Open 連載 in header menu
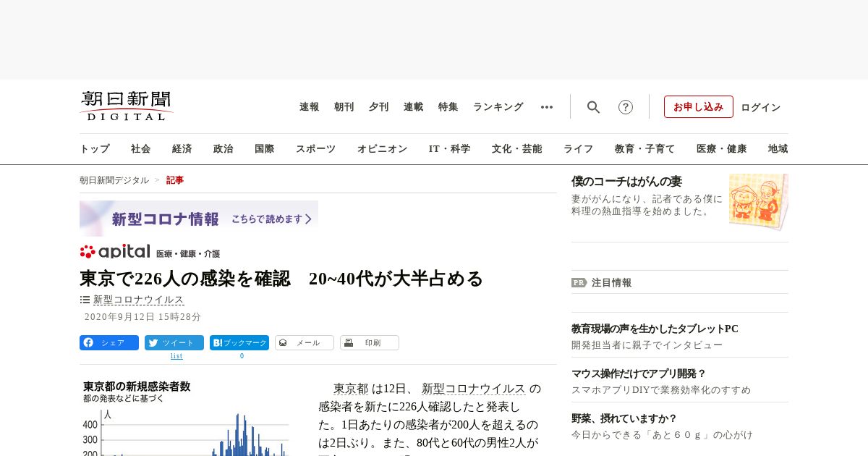Viewport: 868px width, 456px height. pos(414,107)
